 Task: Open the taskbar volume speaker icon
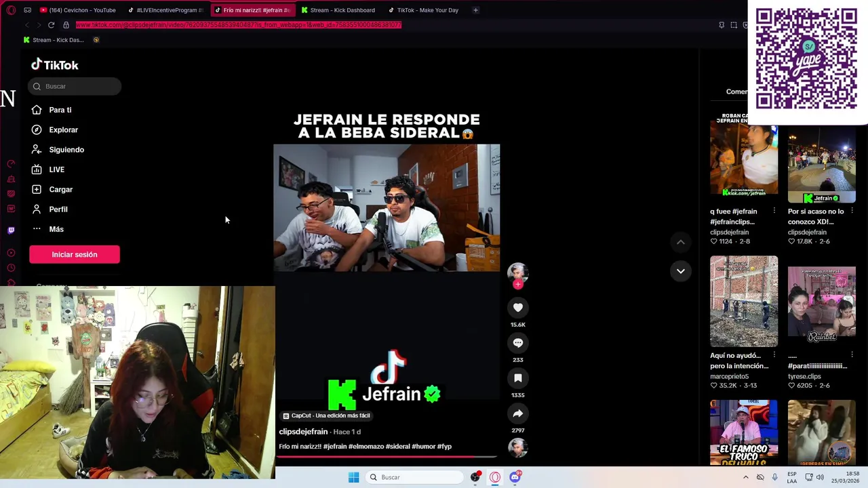coord(820,477)
